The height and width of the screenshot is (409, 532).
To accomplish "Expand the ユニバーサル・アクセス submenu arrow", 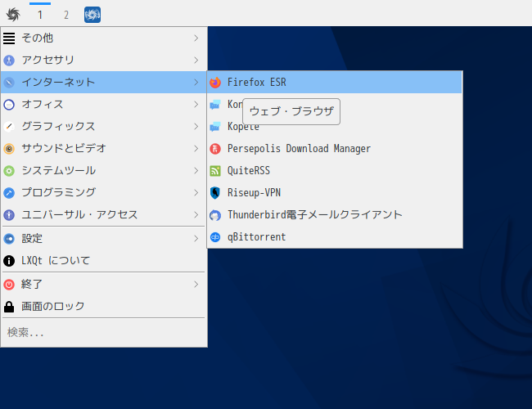I will tap(196, 214).
